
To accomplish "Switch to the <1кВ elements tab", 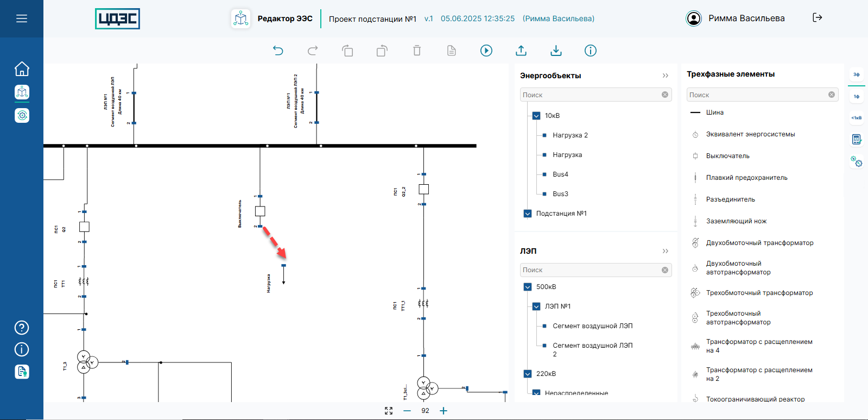I will click(x=857, y=118).
